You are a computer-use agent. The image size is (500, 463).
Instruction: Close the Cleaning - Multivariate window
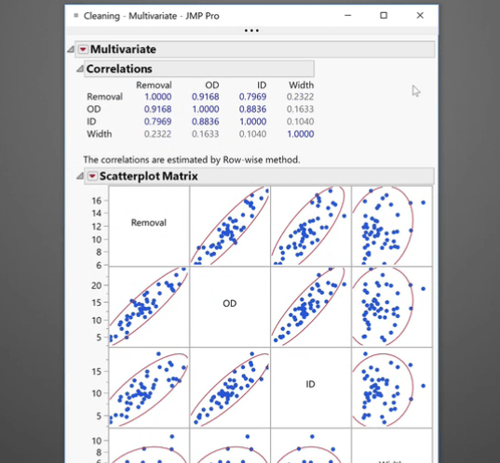[x=420, y=15]
